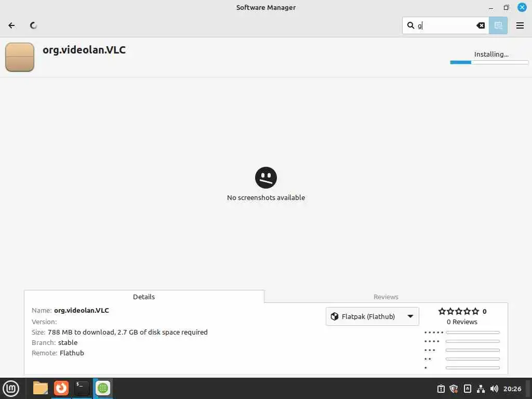Open the update manager shield icon
This screenshot has width=532, height=399.
click(454, 389)
